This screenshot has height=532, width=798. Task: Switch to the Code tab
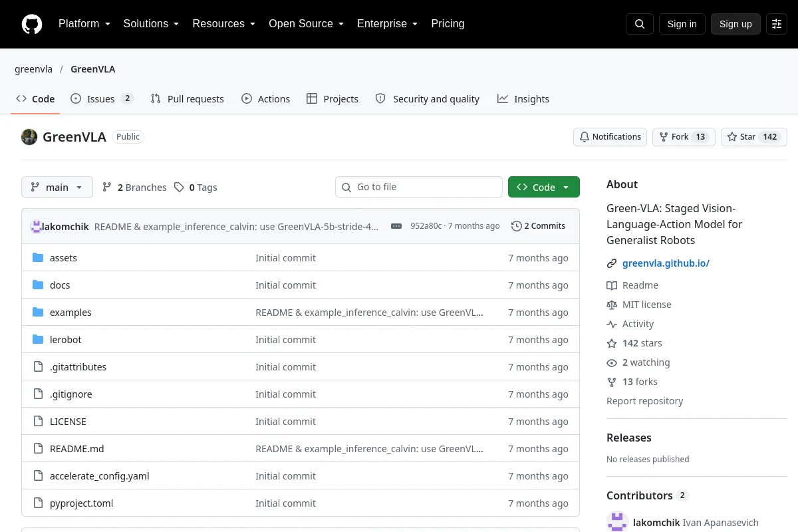click(36, 99)
